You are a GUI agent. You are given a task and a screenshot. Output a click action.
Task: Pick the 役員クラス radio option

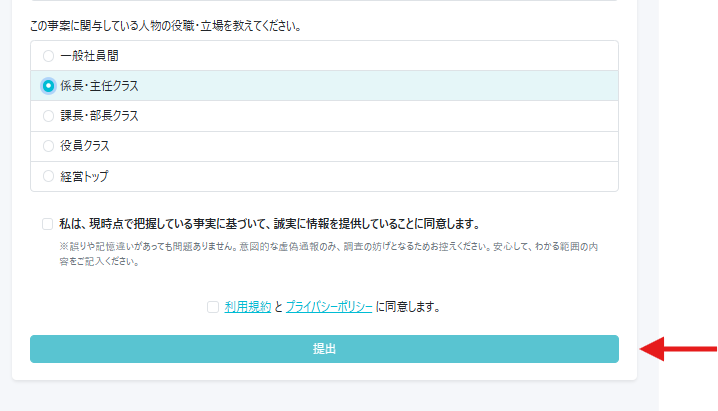pos(48,146)
